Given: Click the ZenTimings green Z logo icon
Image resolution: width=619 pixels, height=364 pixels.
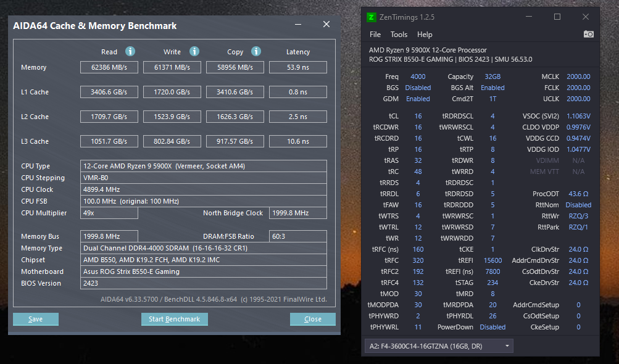Looking at the screenshot, I should coord(371,17).
